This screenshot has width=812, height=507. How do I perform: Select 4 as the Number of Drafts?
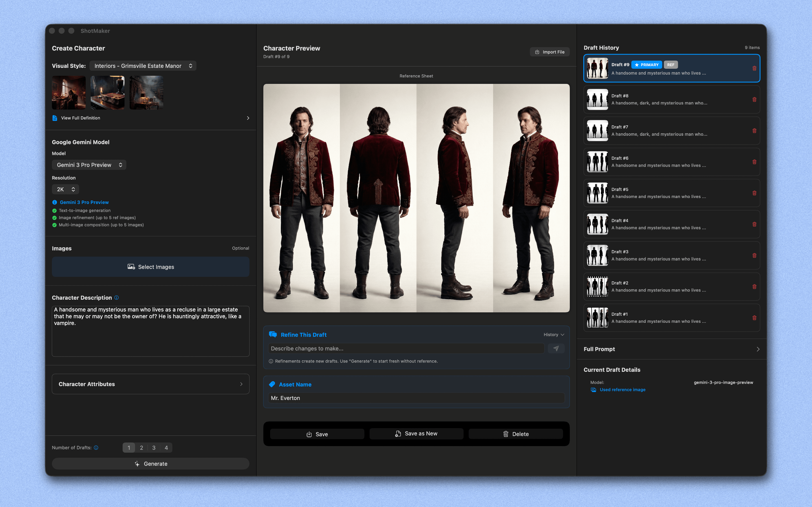pyautogui.click(x=166, y=447)
